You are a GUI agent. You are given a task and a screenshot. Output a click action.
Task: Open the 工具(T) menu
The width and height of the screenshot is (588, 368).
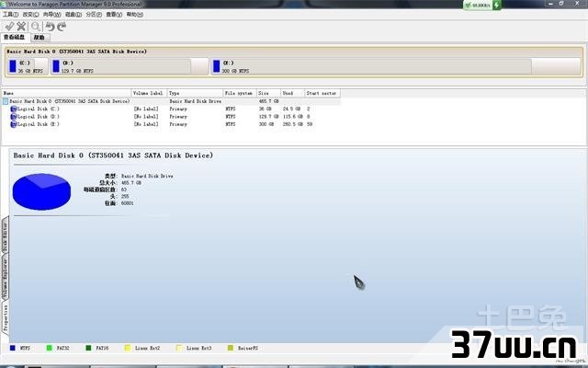point(10,15)
